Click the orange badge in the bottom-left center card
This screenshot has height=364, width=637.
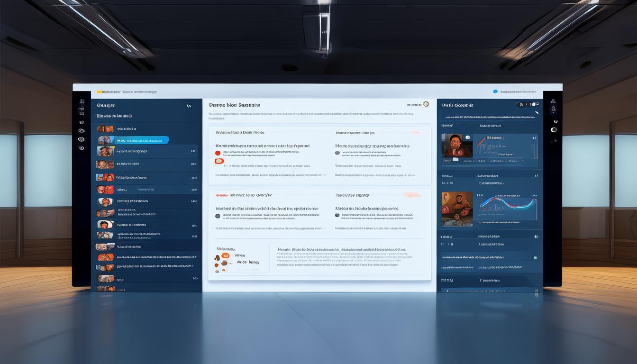[225, 255]
